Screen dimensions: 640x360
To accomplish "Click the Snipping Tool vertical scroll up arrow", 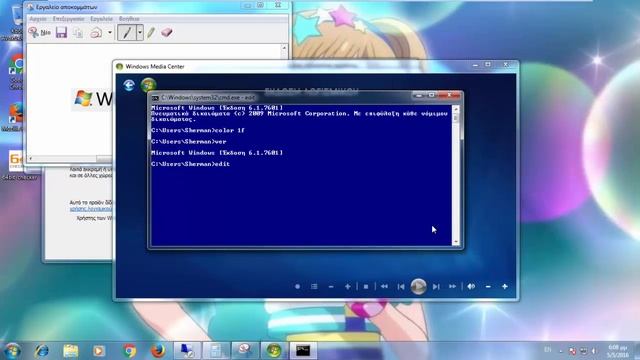I will (x=284, y=48).
